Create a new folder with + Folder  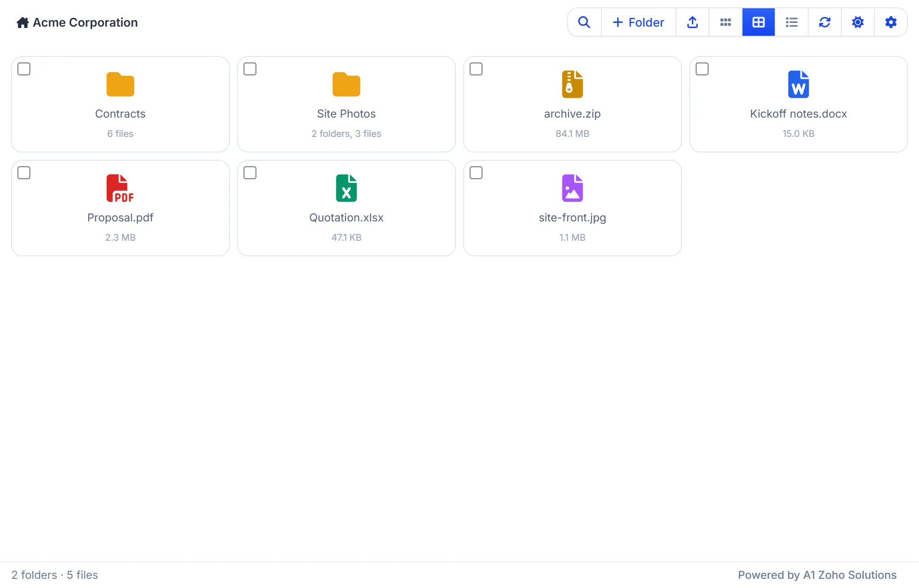tap(639, 22)
